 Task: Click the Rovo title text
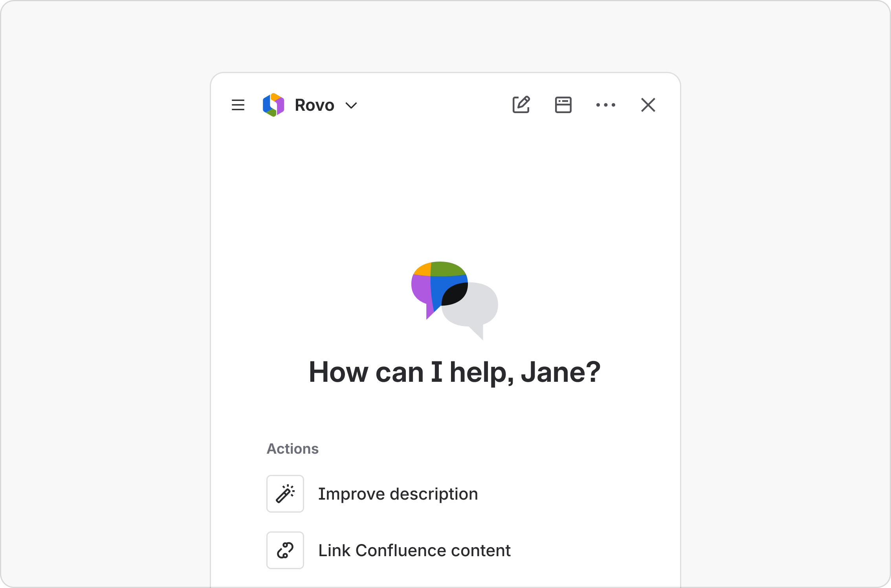pyautogui.click(x=314, y=105)
